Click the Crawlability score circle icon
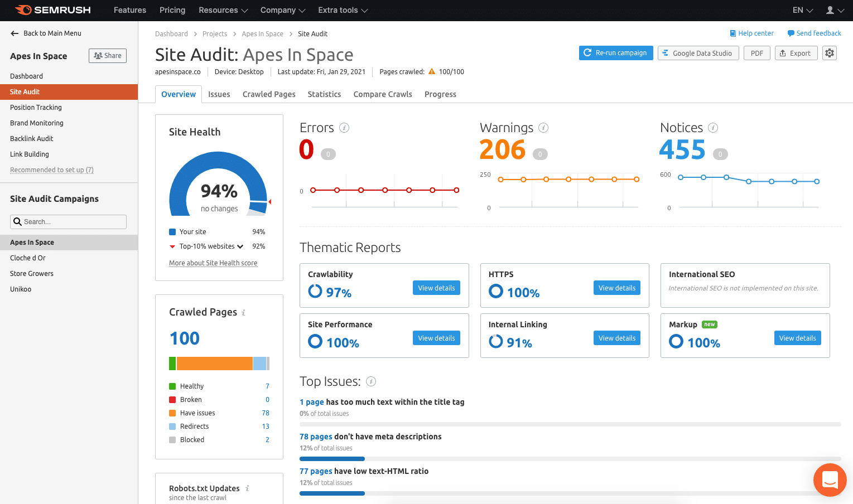The image size is (853, 504). [x=315, y=291]
